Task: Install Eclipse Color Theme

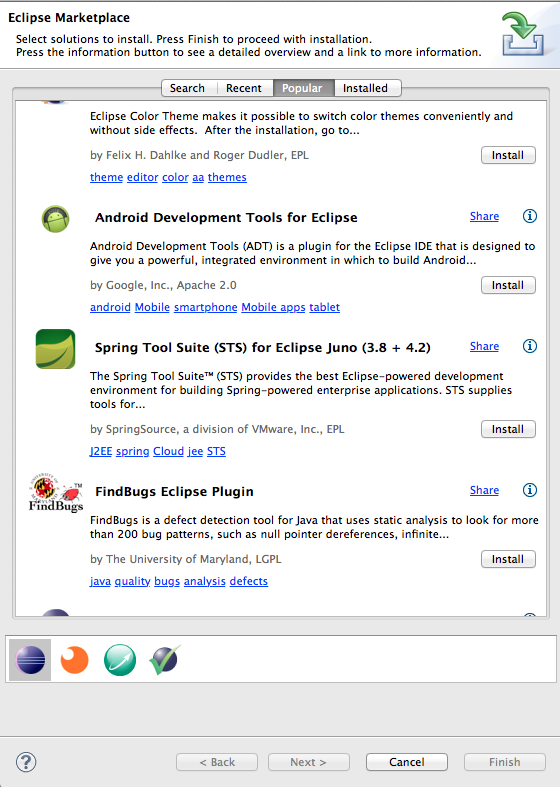Action: [x=508, y=155]
